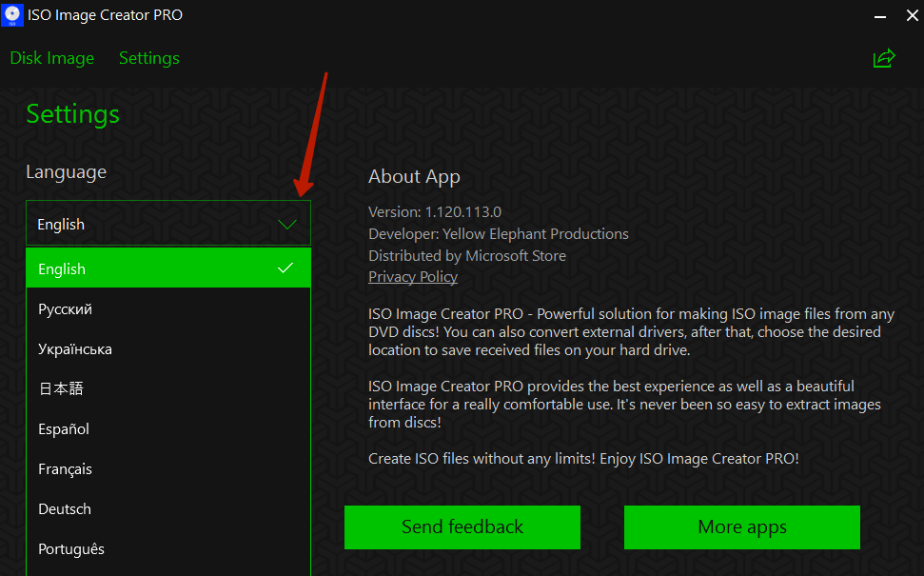Screen dimensions: 924x576
Task: Click the More apps button
Action: [x=742, y=527]
